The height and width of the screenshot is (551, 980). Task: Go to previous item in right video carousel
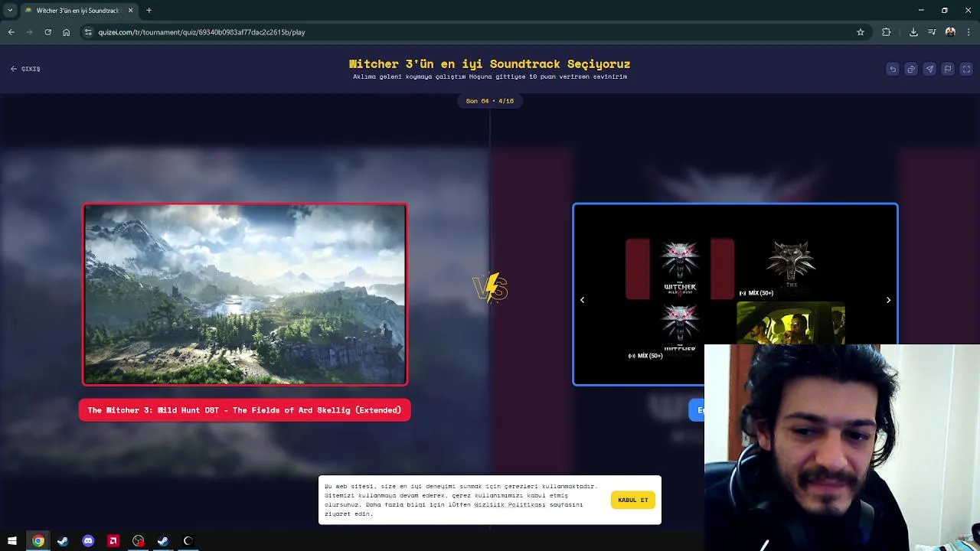(x=582, y=300)
